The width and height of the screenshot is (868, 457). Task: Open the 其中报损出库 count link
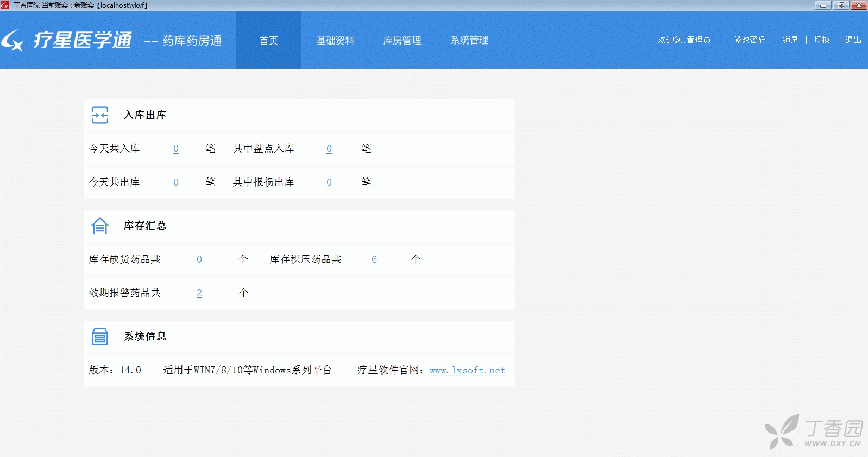[329, 182]
